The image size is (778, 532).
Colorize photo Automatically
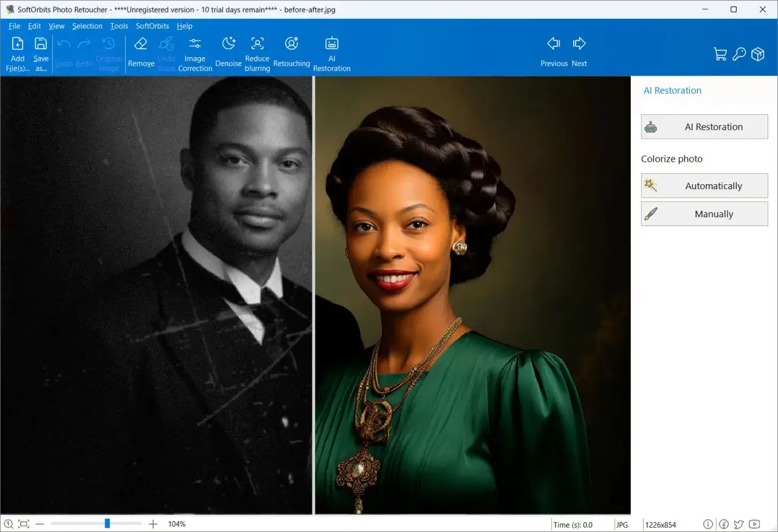point(704,186)
